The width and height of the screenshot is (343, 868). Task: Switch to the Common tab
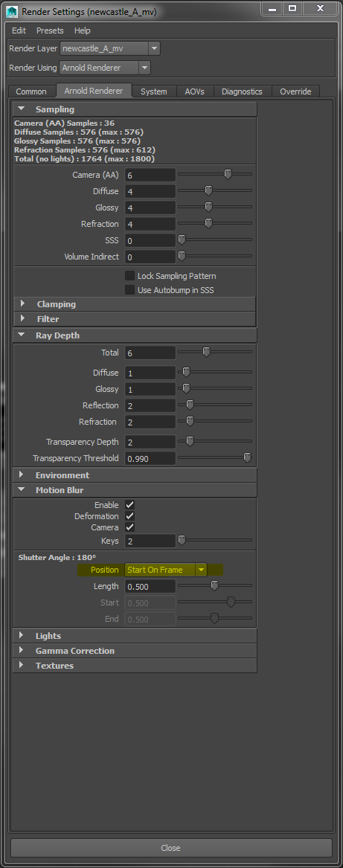click(31, 91)
